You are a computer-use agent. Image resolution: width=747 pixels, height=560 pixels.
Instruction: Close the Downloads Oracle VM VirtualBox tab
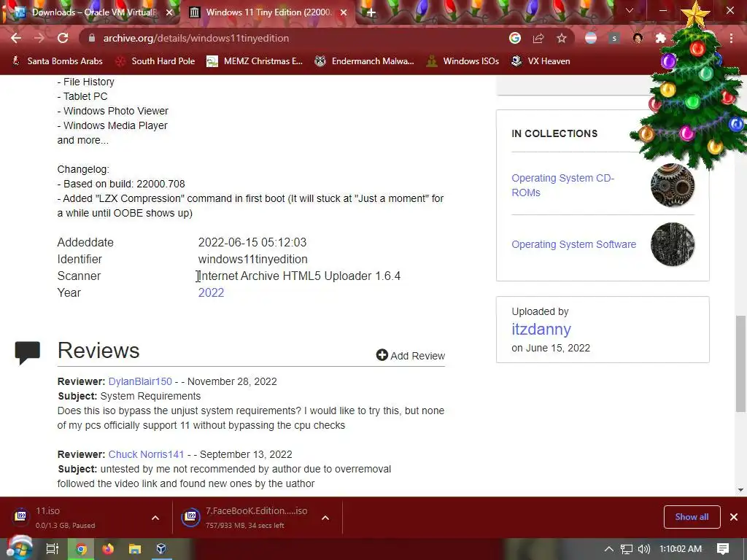click(169, 12)
